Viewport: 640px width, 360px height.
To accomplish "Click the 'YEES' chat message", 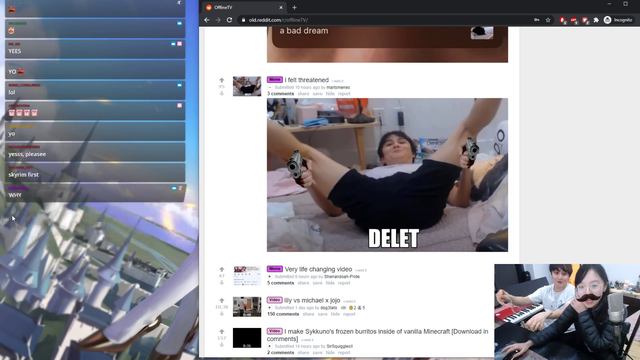I will click(x=95, y=49).
